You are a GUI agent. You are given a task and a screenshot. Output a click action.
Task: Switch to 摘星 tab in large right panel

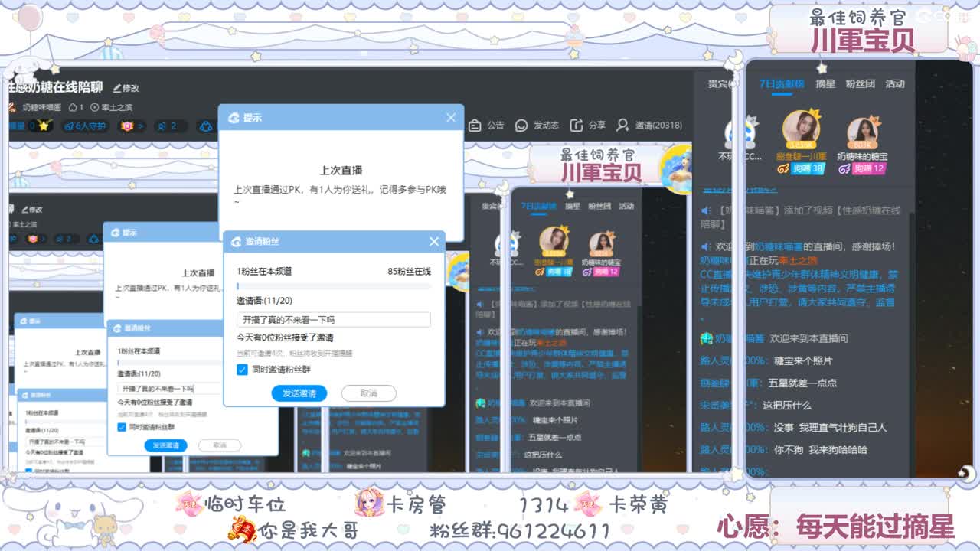point(825,84)
